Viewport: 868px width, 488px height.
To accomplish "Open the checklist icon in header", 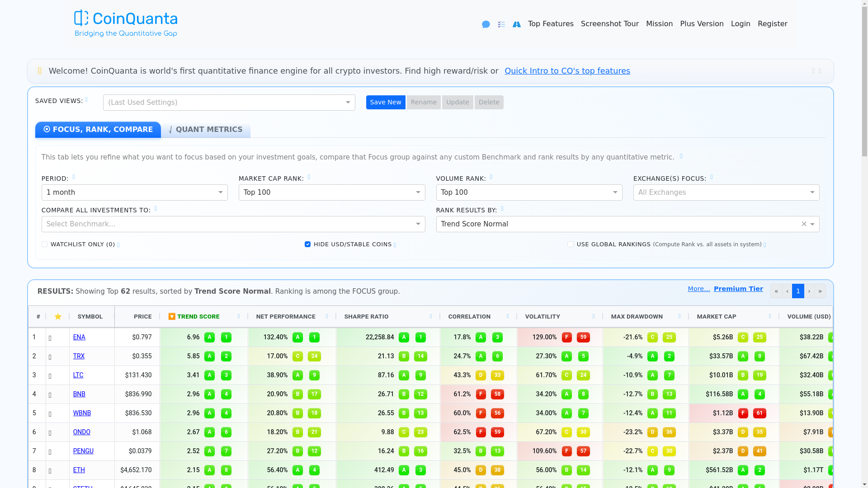I will [x=501, y=24].
